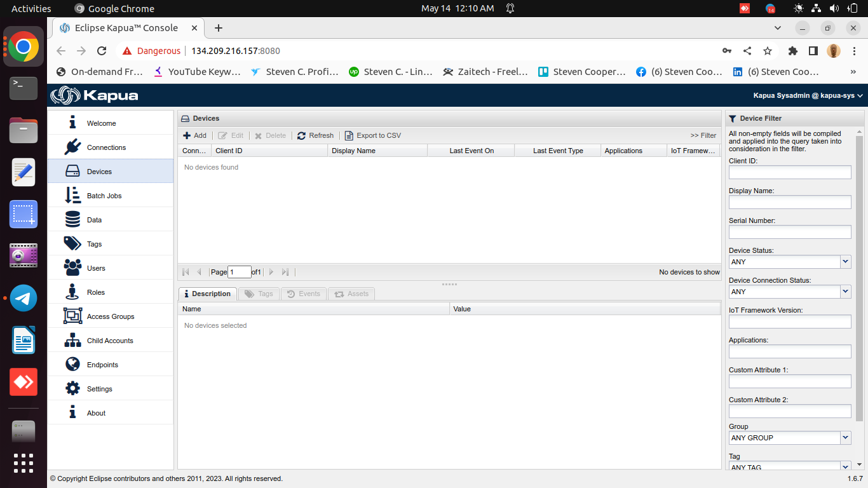Go to next page of devices
The image size is (868, 488).
point(271,272)
